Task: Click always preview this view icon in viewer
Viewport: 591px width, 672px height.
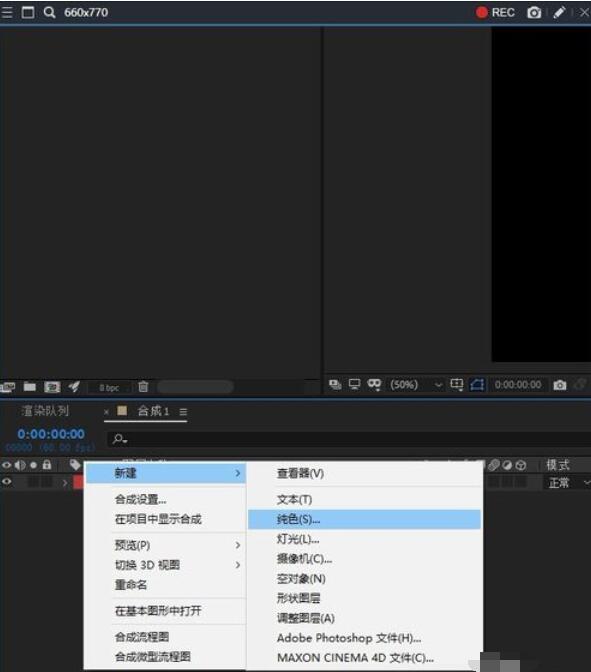Action: [335, 384]
